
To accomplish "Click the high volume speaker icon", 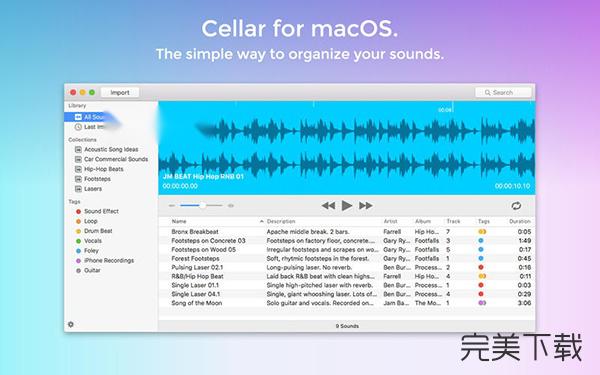I will click(x=231, y=205).
